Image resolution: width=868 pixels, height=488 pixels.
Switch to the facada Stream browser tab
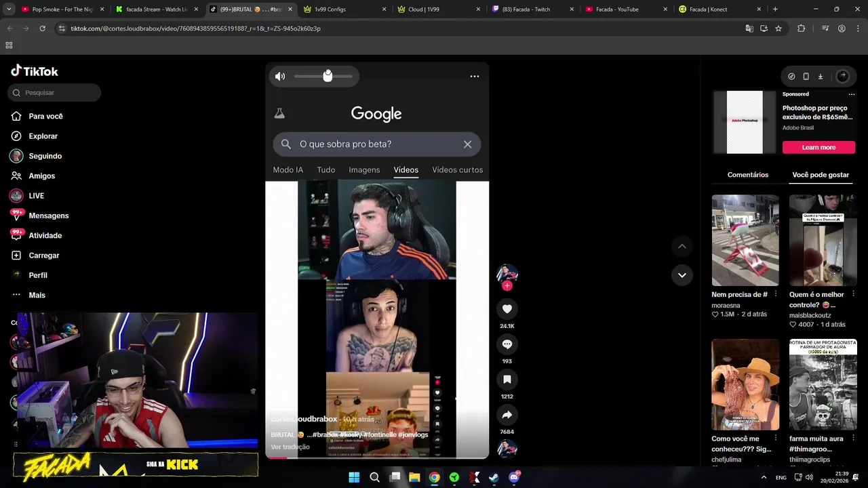156,9
